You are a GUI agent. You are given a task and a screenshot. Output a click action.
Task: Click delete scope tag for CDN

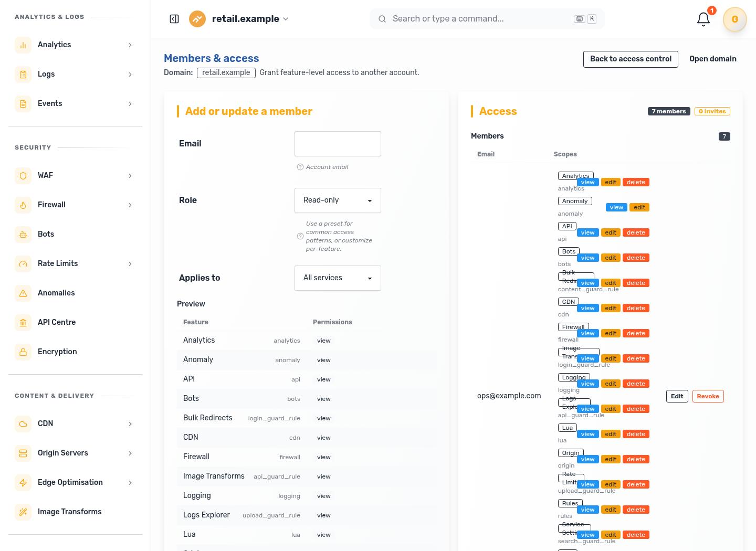(636, 308)
